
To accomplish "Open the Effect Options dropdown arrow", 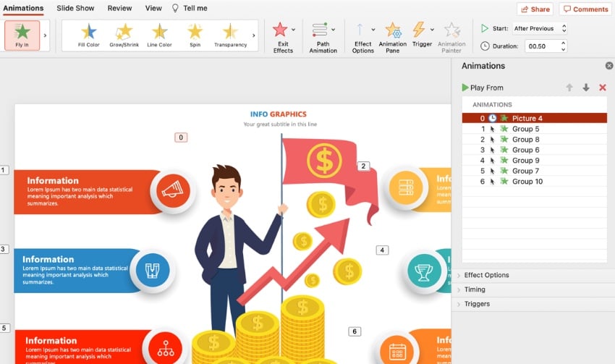I will (x=373, y=30).
